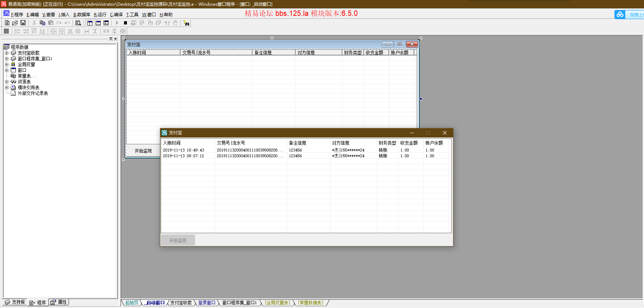The width and height of the screenshot is (644, 308).
Task: Open the [全局变量表] bottom tab
Action: 277,303
